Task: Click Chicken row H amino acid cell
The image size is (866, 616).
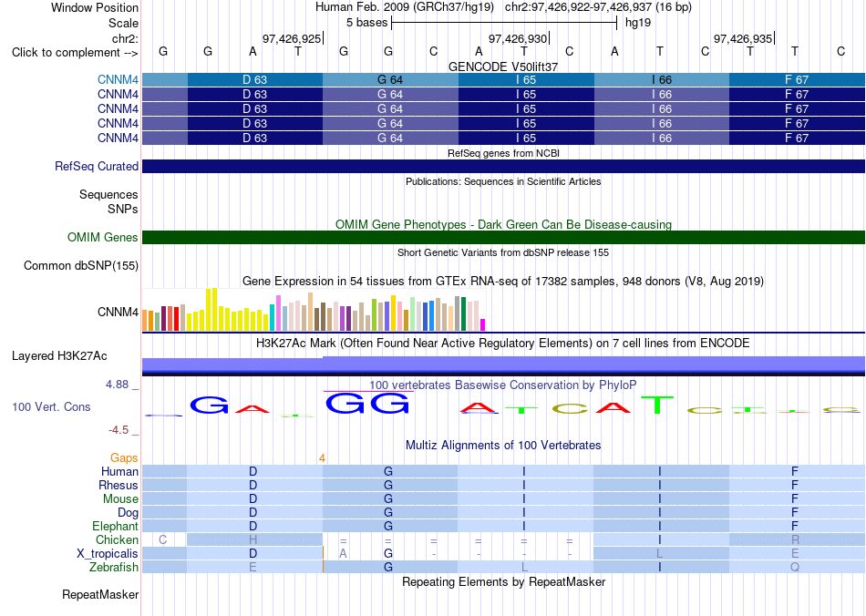Action: pos(254,539)
